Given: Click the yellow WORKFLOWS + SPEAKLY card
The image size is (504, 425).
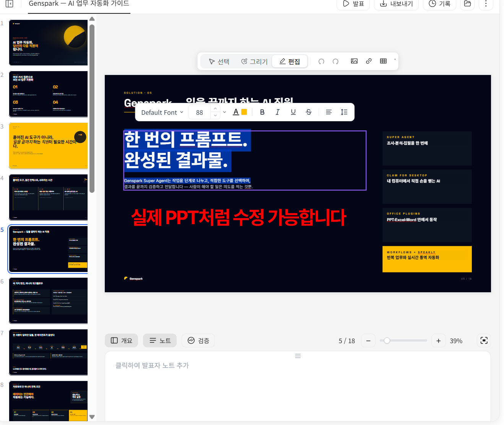Looking at the screenshot, I should 427,259.
